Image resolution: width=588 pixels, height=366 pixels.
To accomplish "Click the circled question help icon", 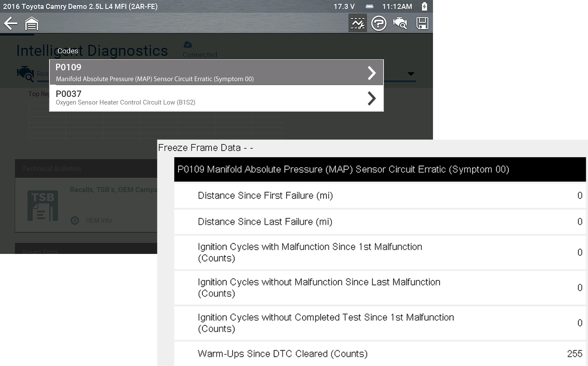I will point(378,23).
